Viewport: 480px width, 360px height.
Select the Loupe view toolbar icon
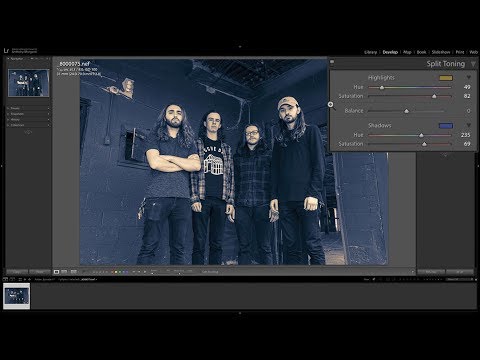[x=56, y=272]
